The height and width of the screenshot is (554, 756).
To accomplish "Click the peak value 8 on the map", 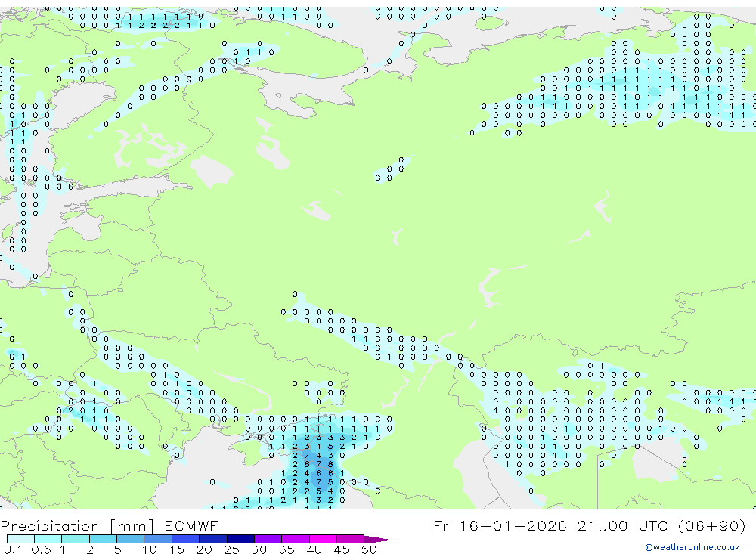I will pyautogui.click(x=330, y=464).
